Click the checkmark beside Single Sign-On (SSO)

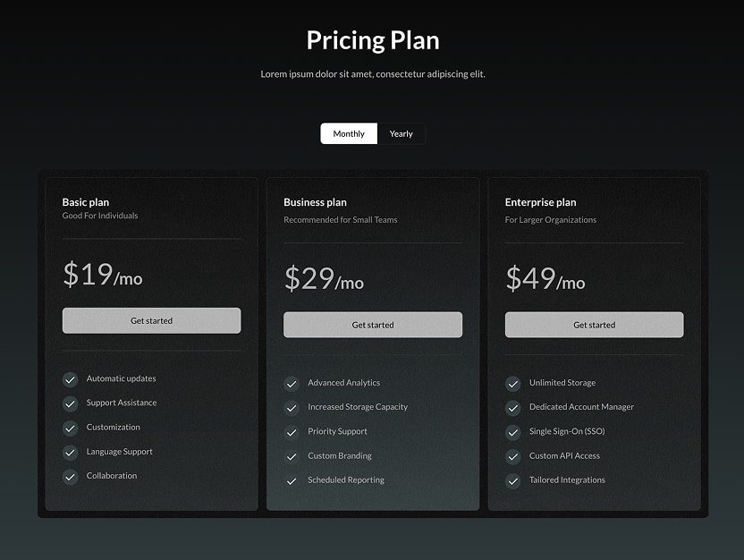click(513, 431)
